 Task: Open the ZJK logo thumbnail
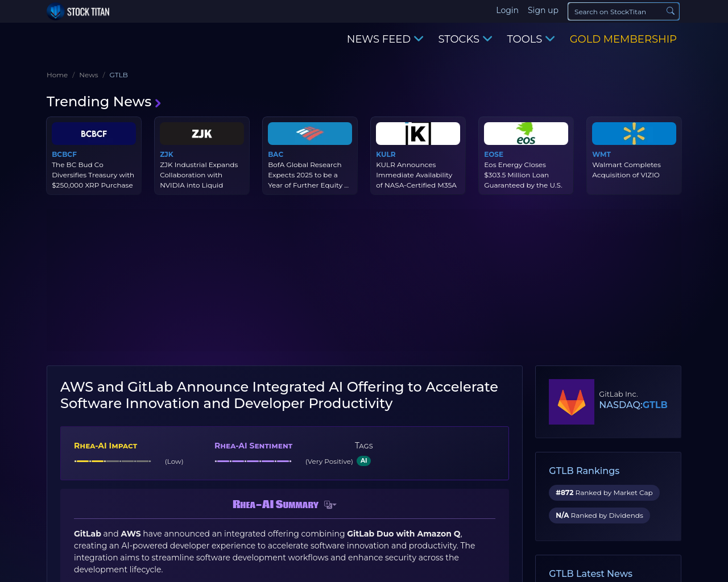pos(202,134)
